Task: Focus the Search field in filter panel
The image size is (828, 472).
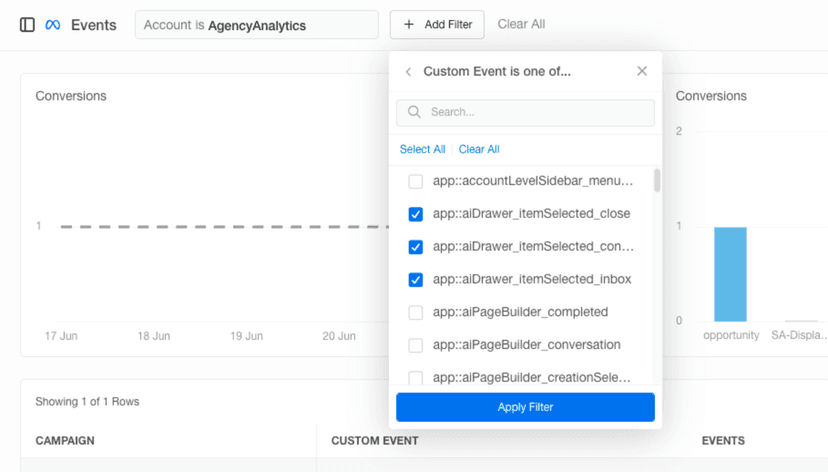Action: pos(525,112)
